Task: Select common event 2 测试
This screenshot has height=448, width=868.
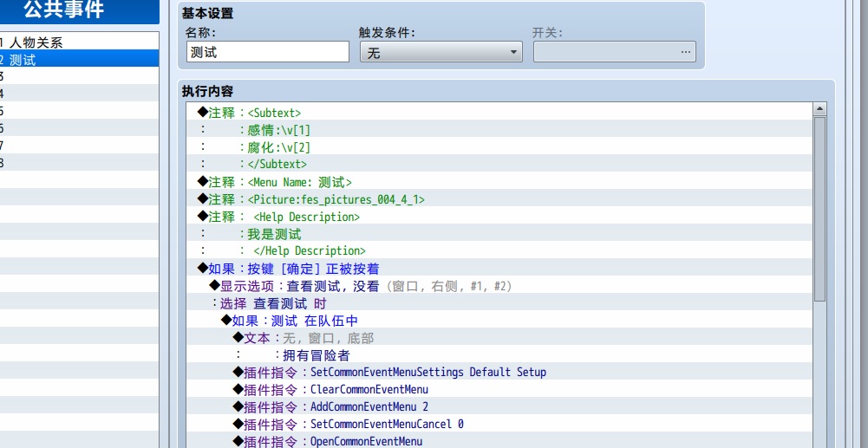Action: pos(79,59)
